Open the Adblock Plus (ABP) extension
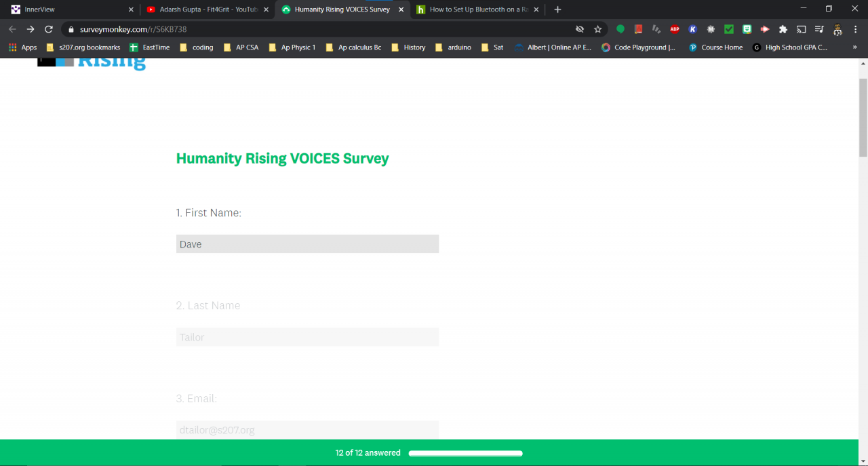868x466 pixels. (x=675, y=29)
